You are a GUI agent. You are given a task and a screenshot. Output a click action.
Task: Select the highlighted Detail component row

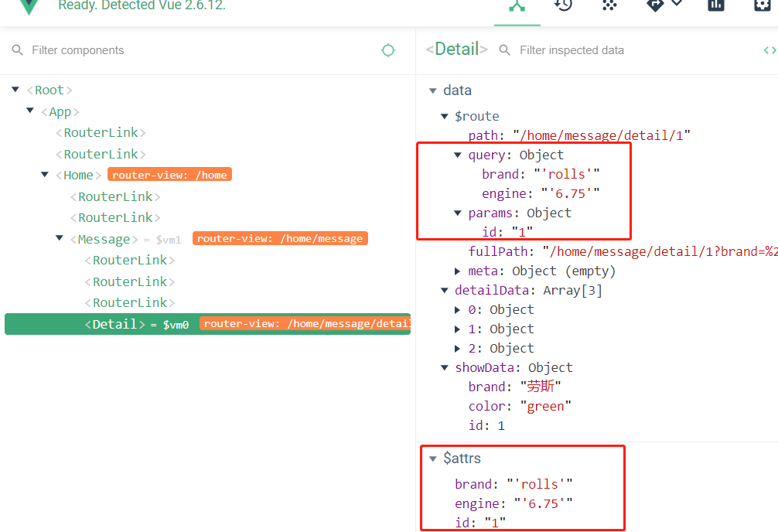tap(207, 324)
